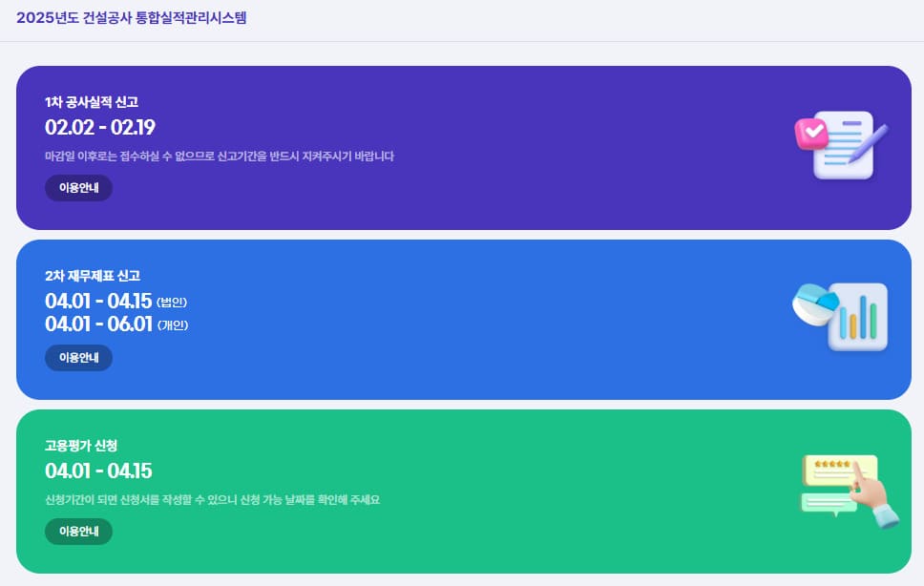Image resolution: width=924 pixels, height=586 pixels.
Task: Open 이용안내 for 1차 공사실적 신고
Action: point(78,188)
